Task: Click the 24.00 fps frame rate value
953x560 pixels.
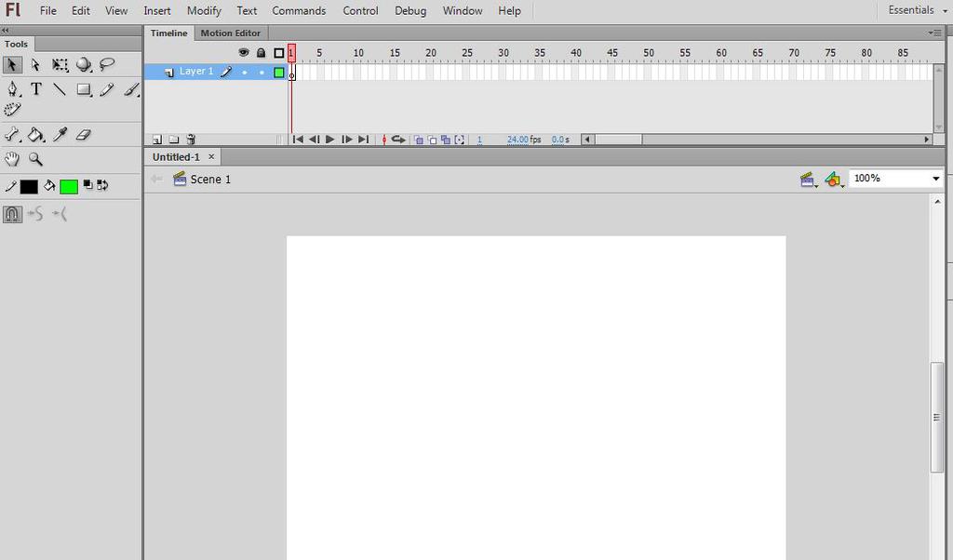Action: click(x=517, y=140)
